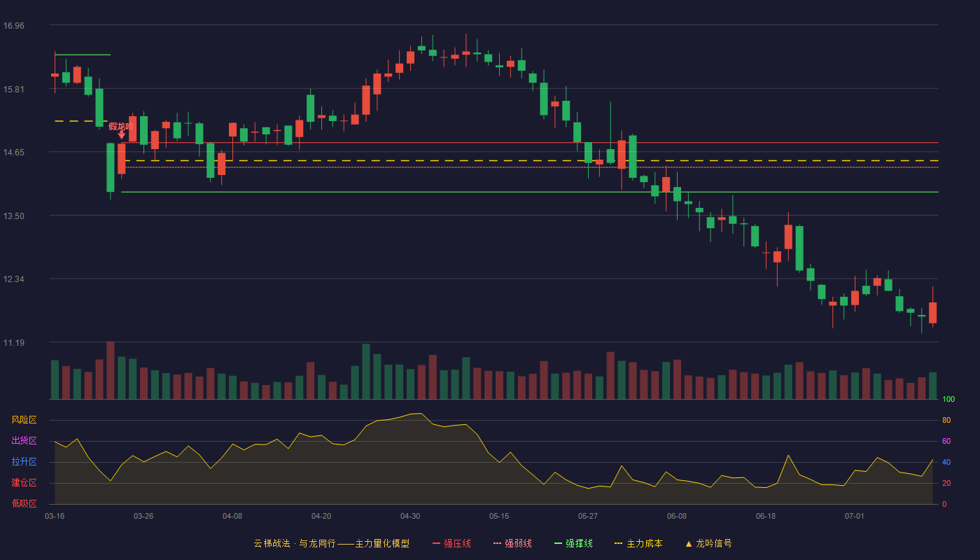The width and height of the screenshot is (980, 560).
Task: Click the 龙吟信号 triangle legend icon
Action: click(689, 543)
